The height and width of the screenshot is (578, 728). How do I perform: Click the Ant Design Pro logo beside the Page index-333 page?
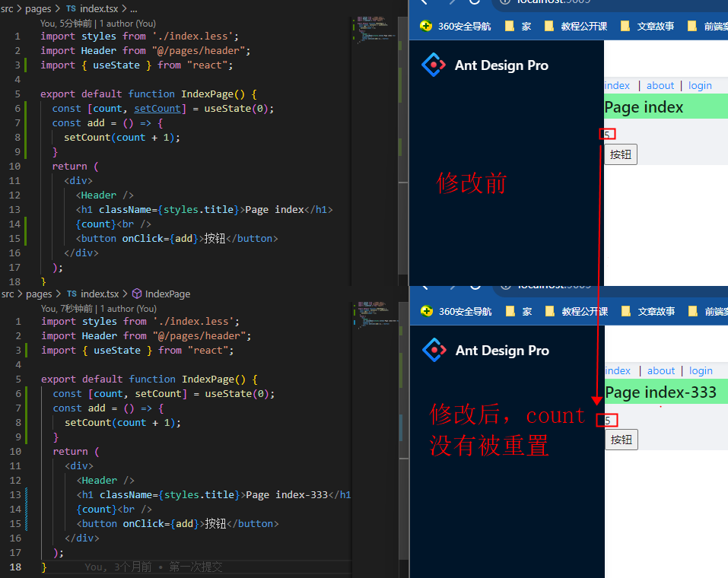[x=434, y=350]
